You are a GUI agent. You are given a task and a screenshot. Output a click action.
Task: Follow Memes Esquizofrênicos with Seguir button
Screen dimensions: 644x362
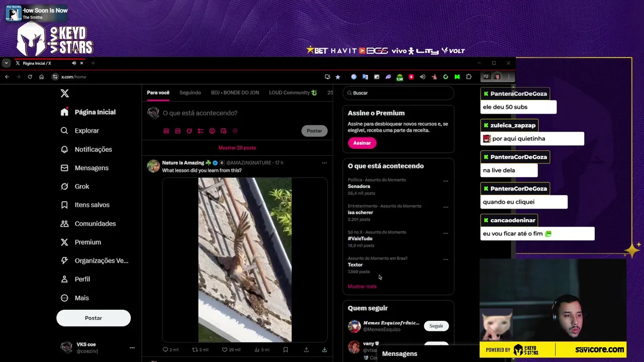[436, 326]
